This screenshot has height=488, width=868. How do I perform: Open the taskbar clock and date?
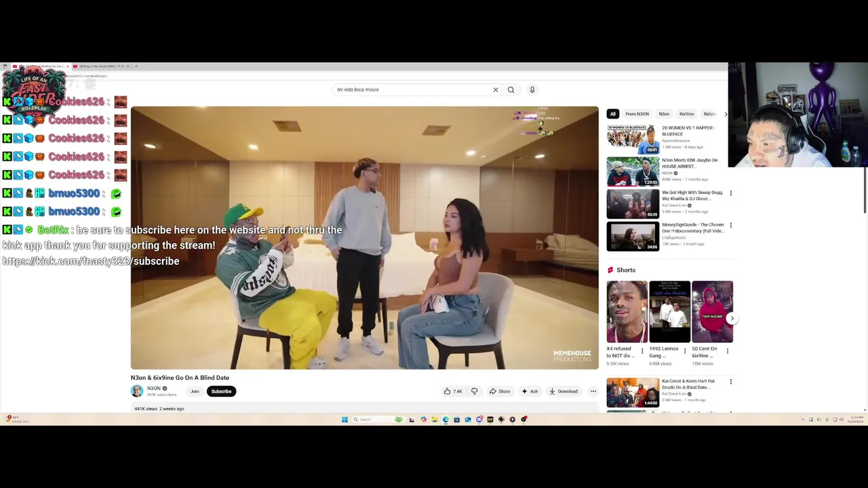pos(856,420)
